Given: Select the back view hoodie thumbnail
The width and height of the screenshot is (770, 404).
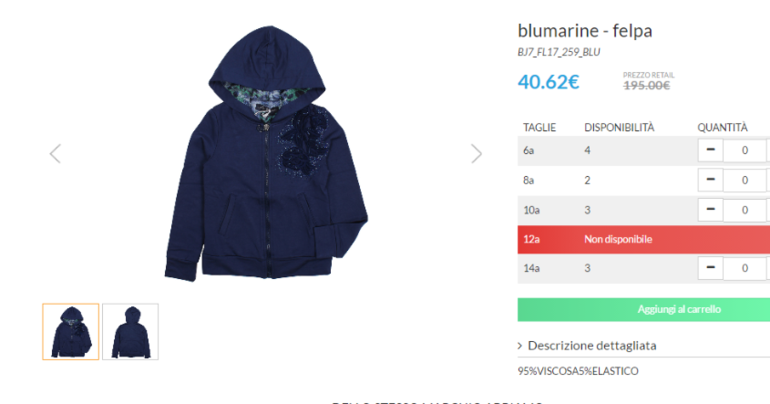Looking at the screenshot, I should 131,332.
